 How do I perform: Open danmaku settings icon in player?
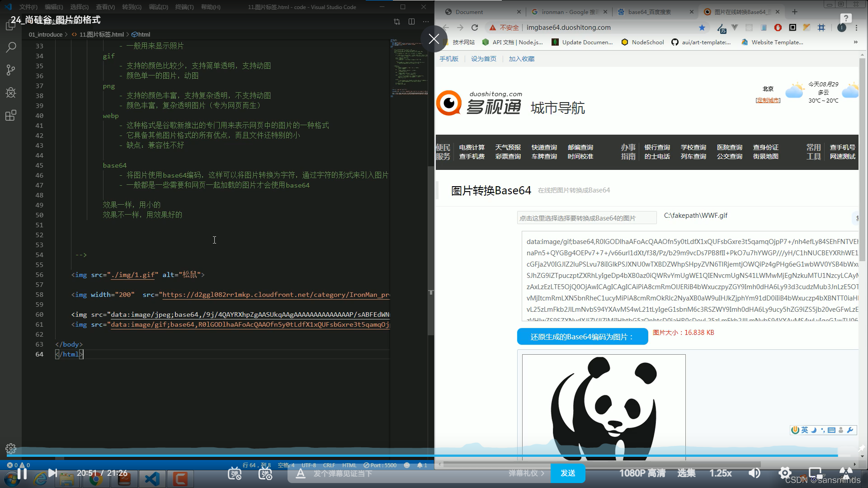click(265, 473)
